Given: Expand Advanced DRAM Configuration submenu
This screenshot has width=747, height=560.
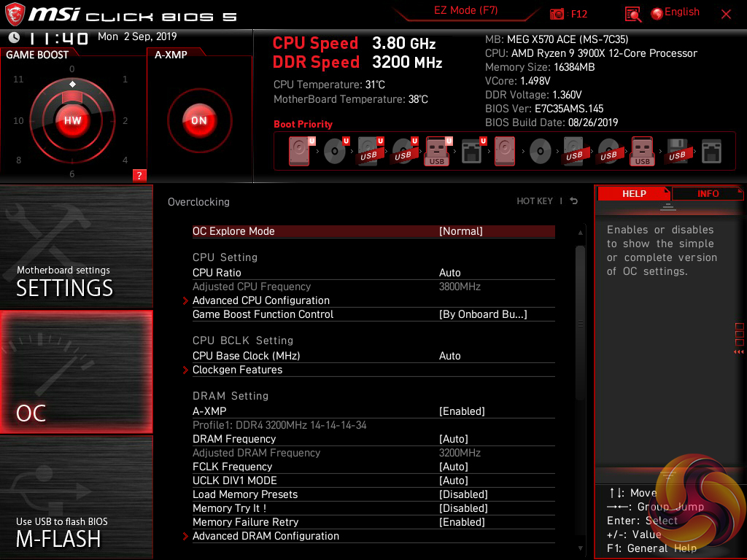Looking at the screenshot, I should point(373,536).
